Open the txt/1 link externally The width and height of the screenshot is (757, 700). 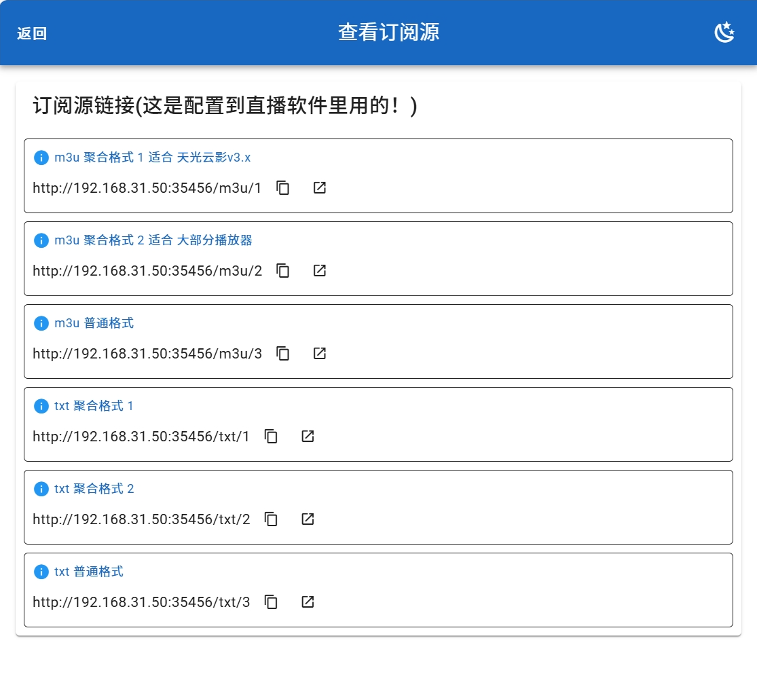[308, 437]
